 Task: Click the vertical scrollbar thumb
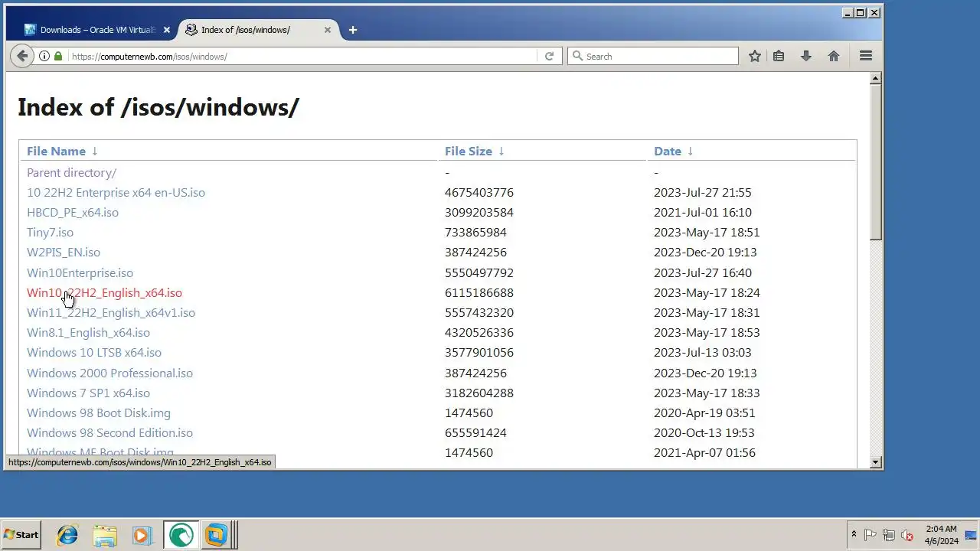(x=876, y=162)
